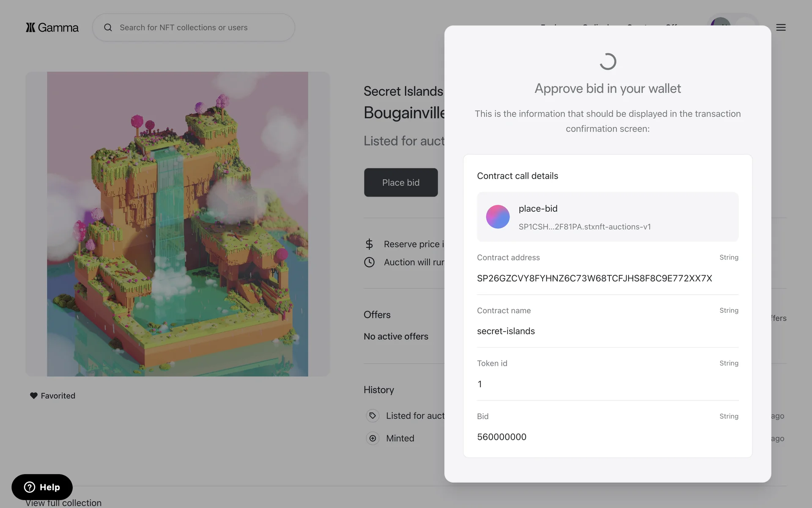This screenshot has height=508, width=812.
Task: Click the Place bid button
Action: (x=401, y=182)
